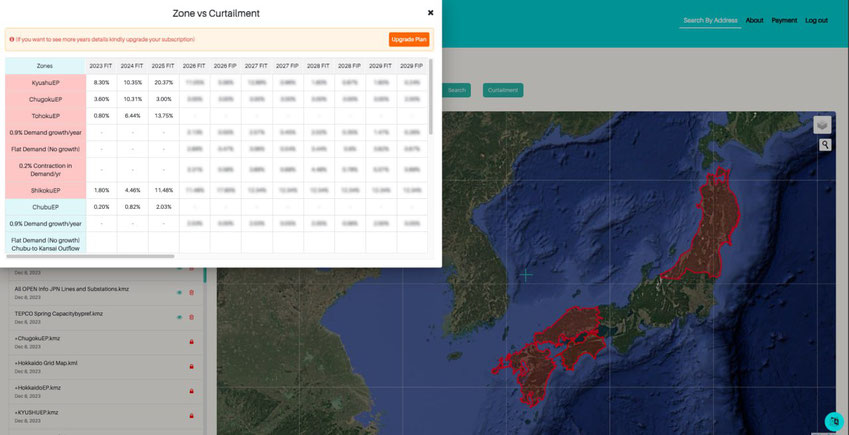Click the map magnifier search icon
The width and height of the screenshot is (849, 435).
825,145
